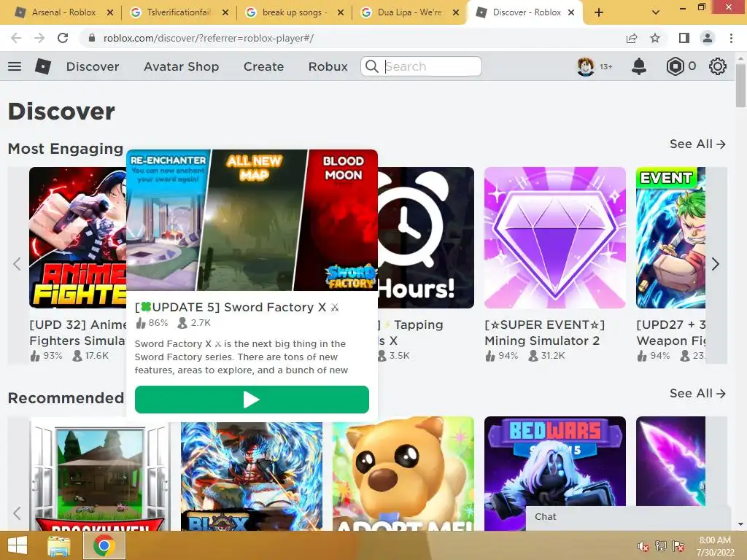Open the Robux nav link
This screenshot has height=560, width=747.
pos(328,66)
